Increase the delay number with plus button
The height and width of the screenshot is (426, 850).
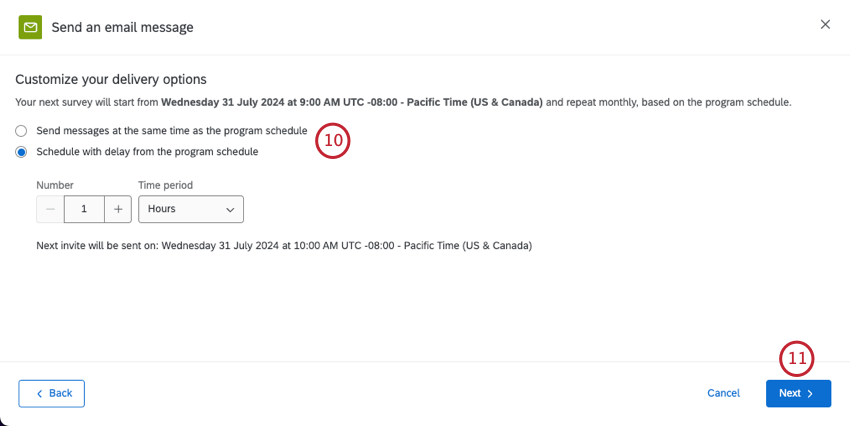[118, 209]
